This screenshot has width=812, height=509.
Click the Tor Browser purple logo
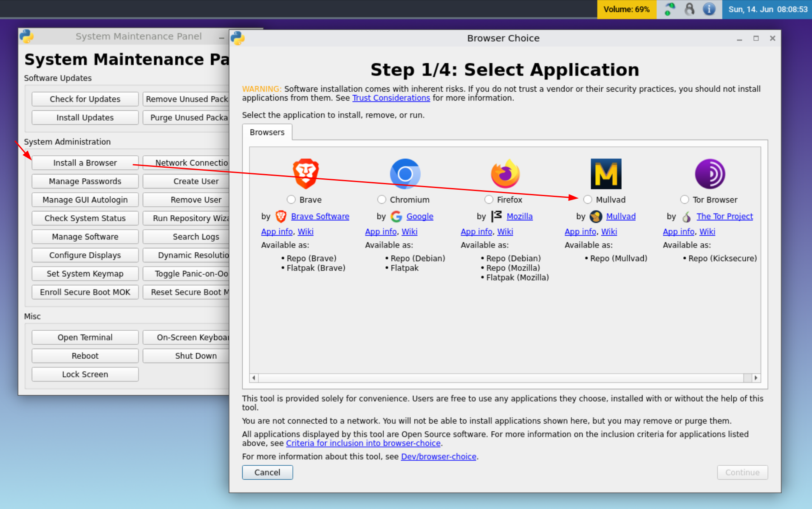(x=710, y=174)
